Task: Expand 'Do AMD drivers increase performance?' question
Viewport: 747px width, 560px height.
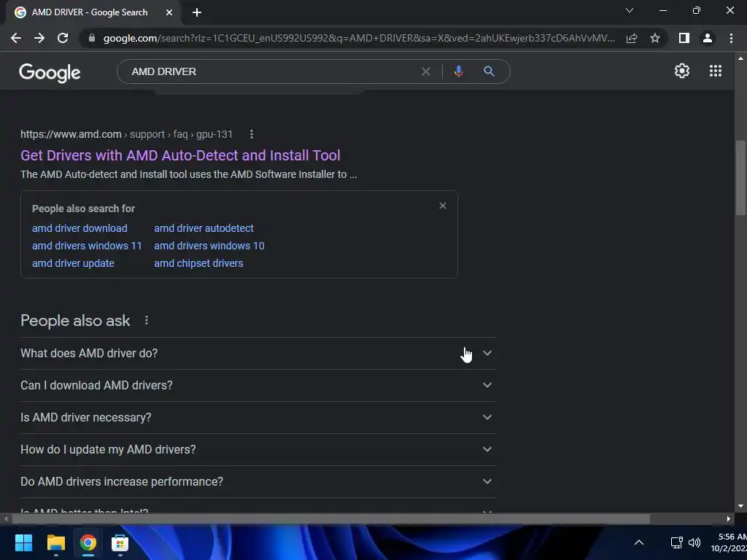Action: pyautogui.click(x=258, y=481)
